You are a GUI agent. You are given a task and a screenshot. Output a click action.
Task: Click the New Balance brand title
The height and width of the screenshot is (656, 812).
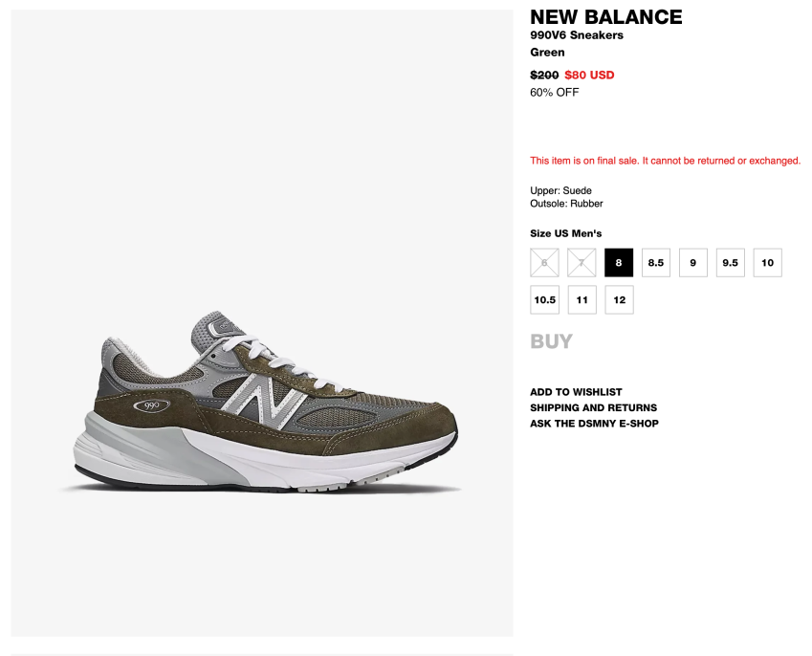coord(606,17)
